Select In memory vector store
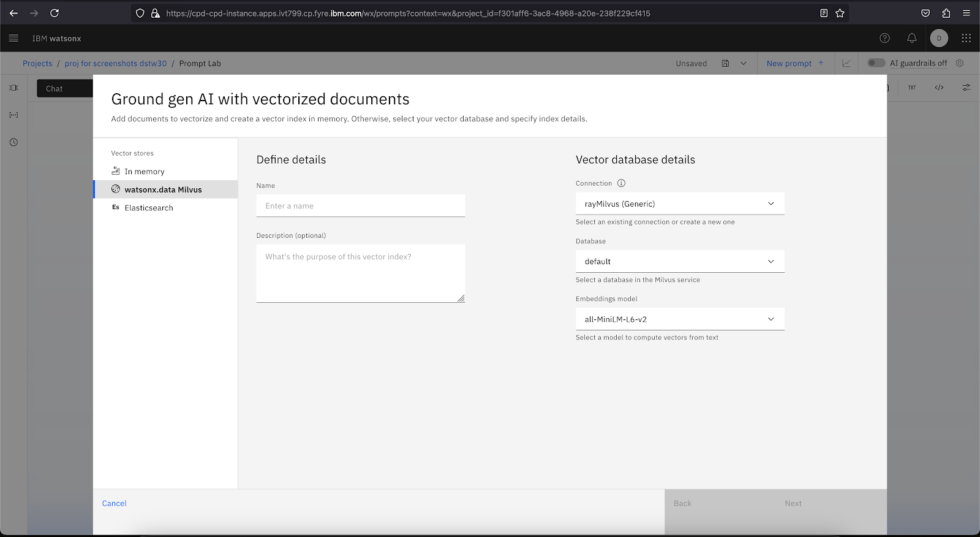Screen dimensions: 980x537 click(x=165, y=171)
